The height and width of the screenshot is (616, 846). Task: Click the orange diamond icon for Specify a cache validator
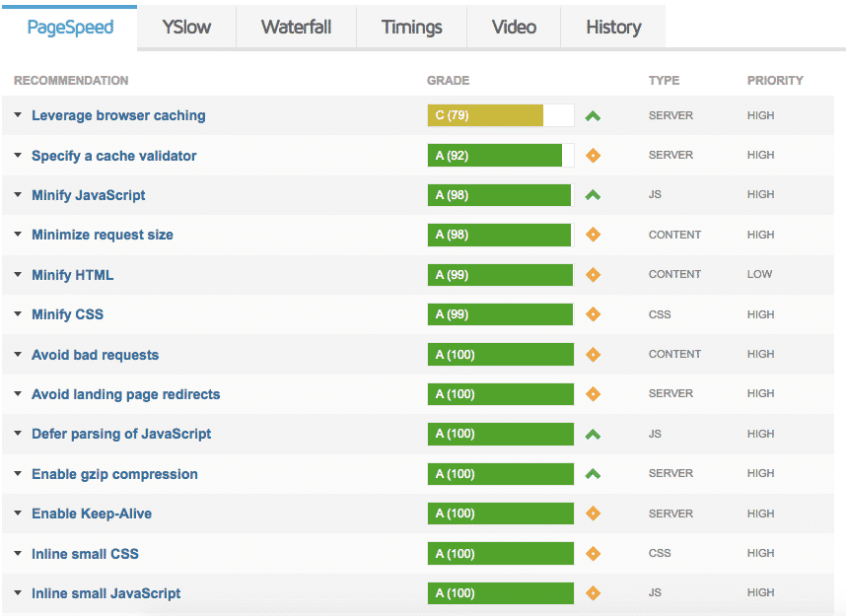coord(593,155)
